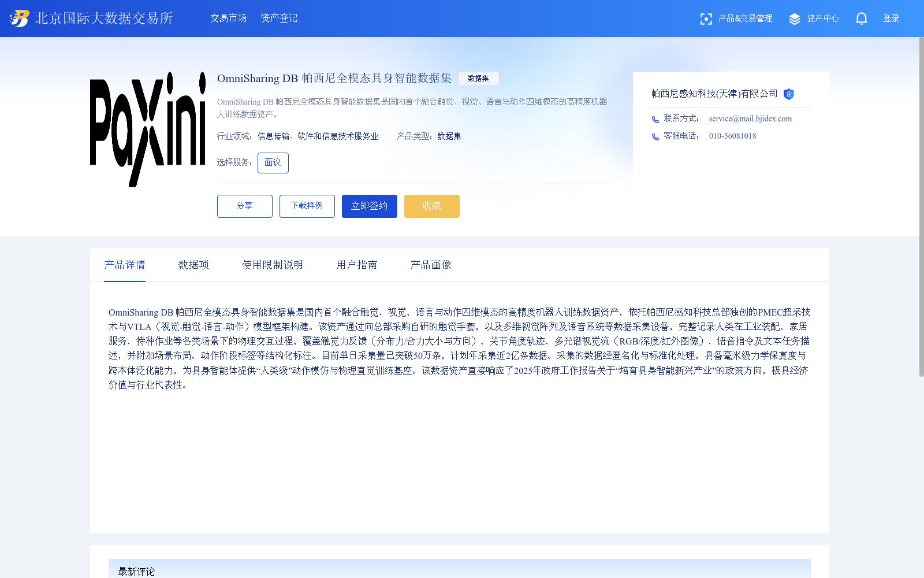Click the site title 北京国际大数据交易所
This screenshot has width=924, height=578.
point(104,18)
